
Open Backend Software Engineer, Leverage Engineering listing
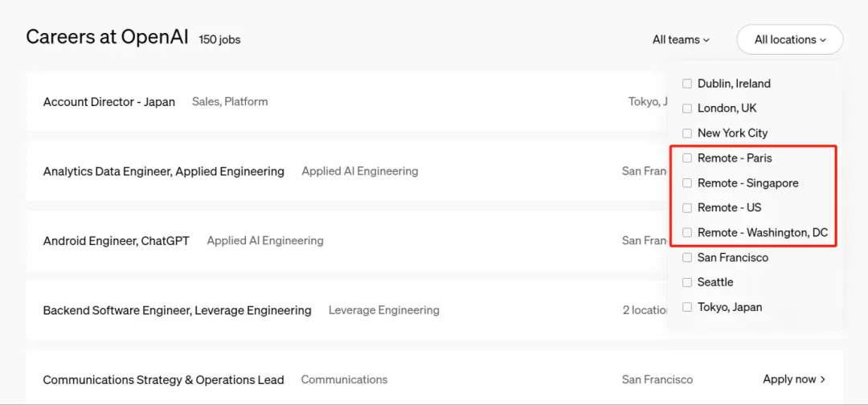point(177,310)
